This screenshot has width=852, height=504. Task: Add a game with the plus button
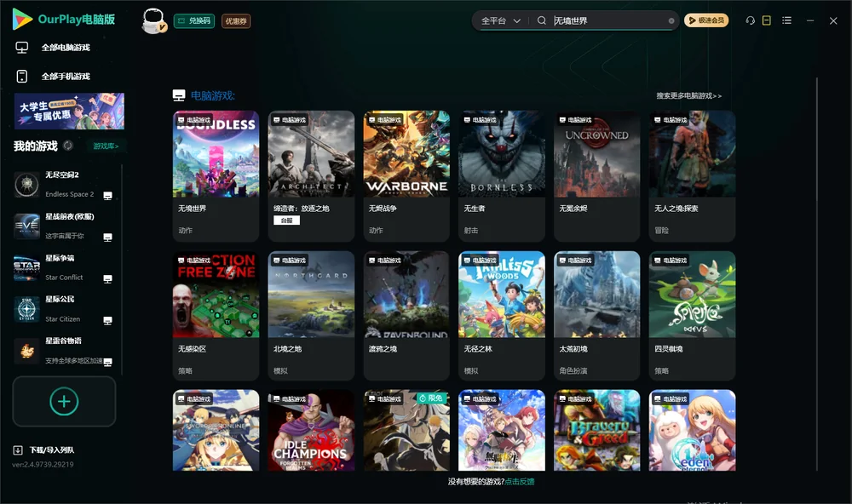click(x=64, y=401)
